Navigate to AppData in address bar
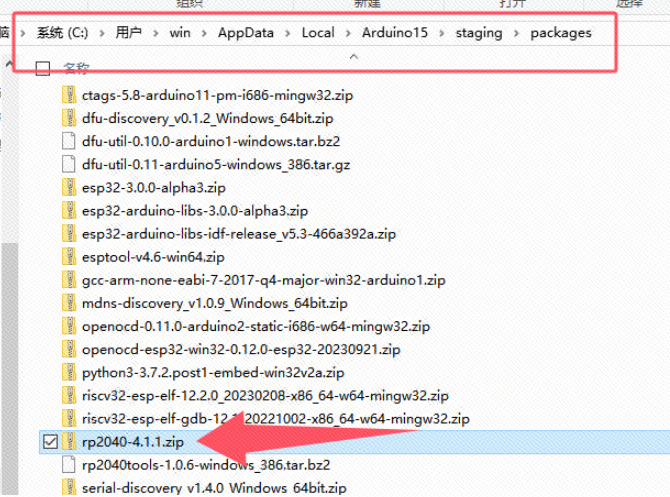Screen dimensions: 670x497 click(x=246, y=32)
